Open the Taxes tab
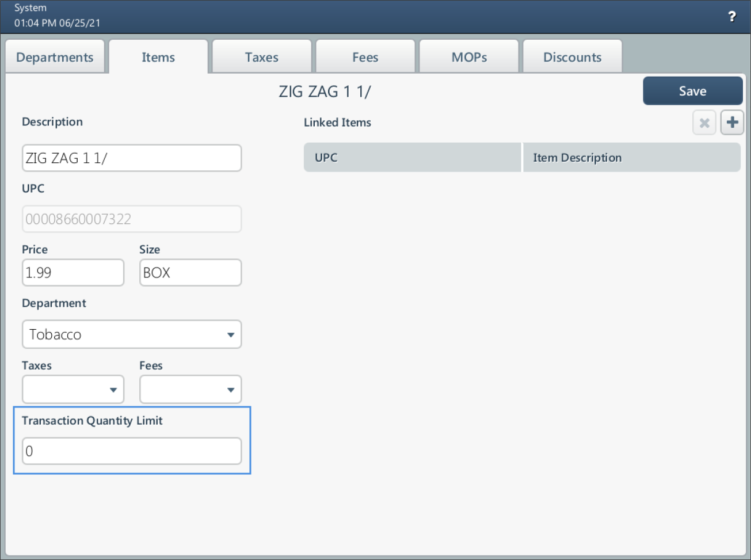Image resolution: width=751 pixels, height=560 pixels. (261, 56)
